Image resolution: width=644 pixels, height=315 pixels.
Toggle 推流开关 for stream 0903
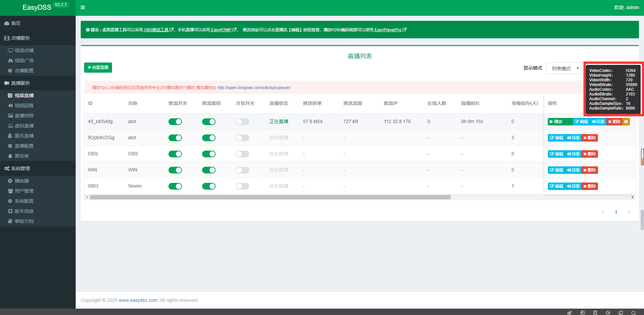175,186
